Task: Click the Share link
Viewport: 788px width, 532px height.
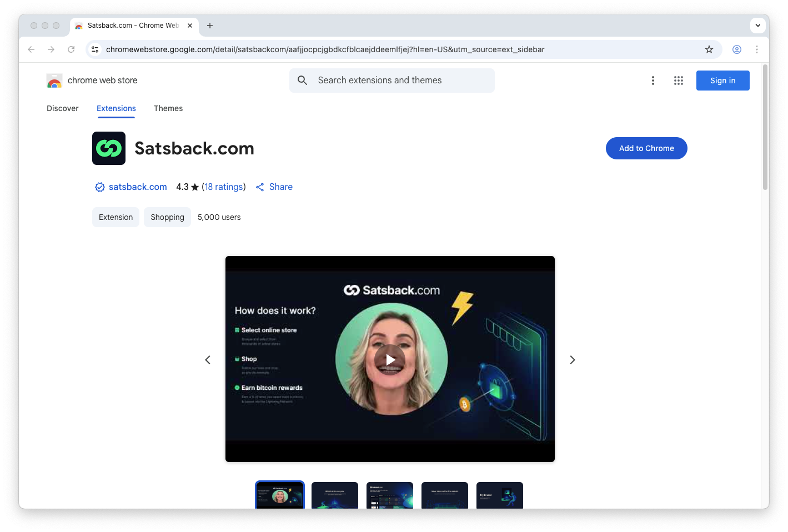Action: (274, 187)
